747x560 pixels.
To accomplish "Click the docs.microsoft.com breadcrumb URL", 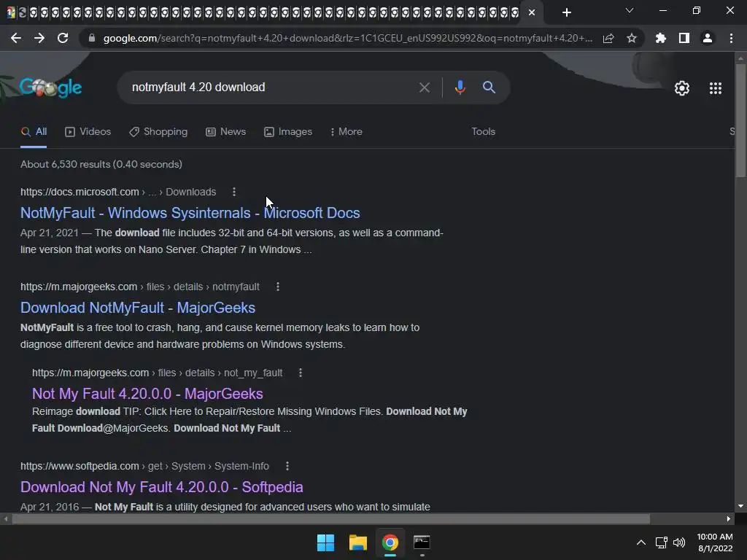I will (x=118, y=192).
